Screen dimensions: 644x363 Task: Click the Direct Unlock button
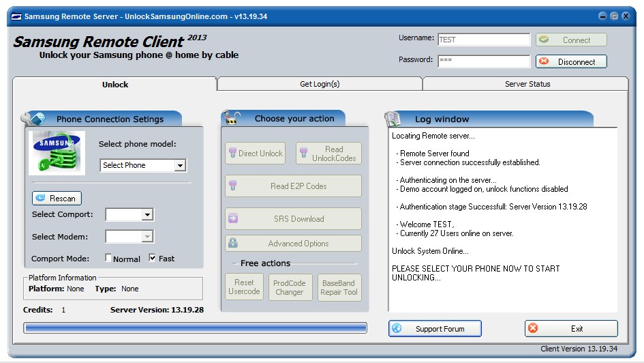pos(255,154)
